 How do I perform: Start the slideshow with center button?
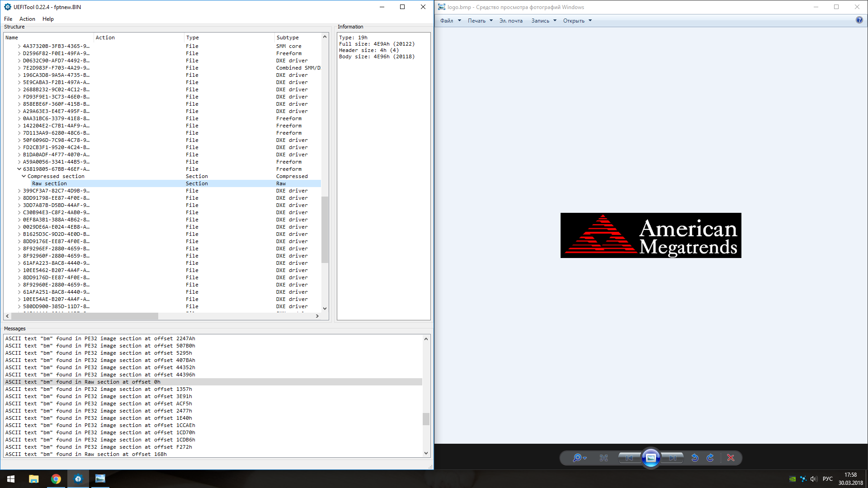pyautogui.click(x=651, y=458)
